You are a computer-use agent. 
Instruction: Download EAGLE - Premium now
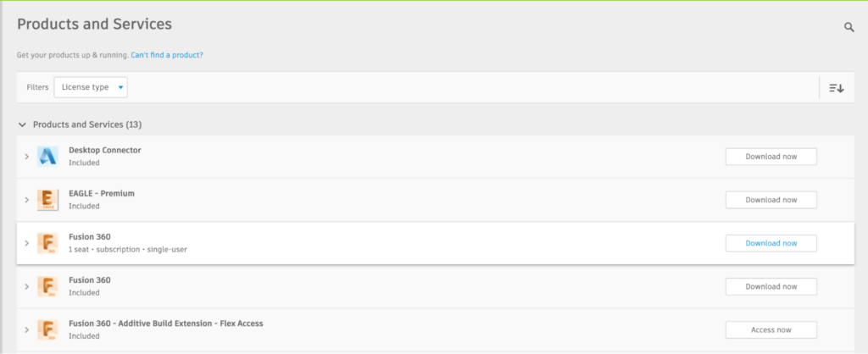click(x=771, y=200)
